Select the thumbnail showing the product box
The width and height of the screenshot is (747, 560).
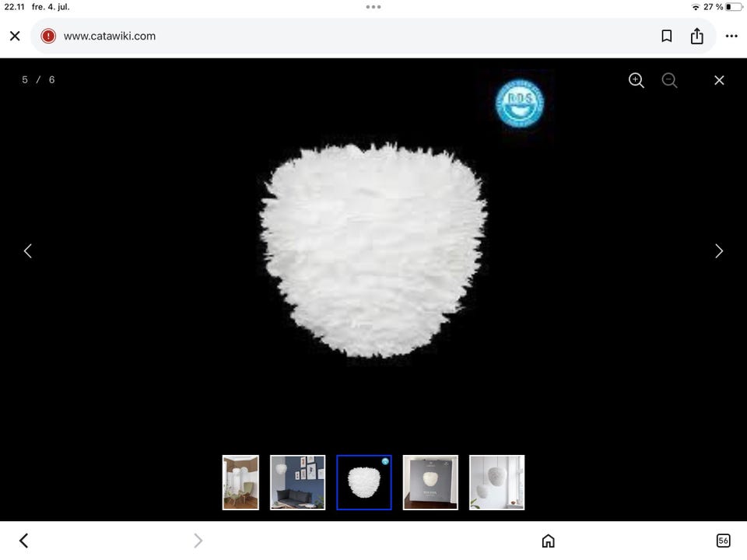tap(430, 482)
